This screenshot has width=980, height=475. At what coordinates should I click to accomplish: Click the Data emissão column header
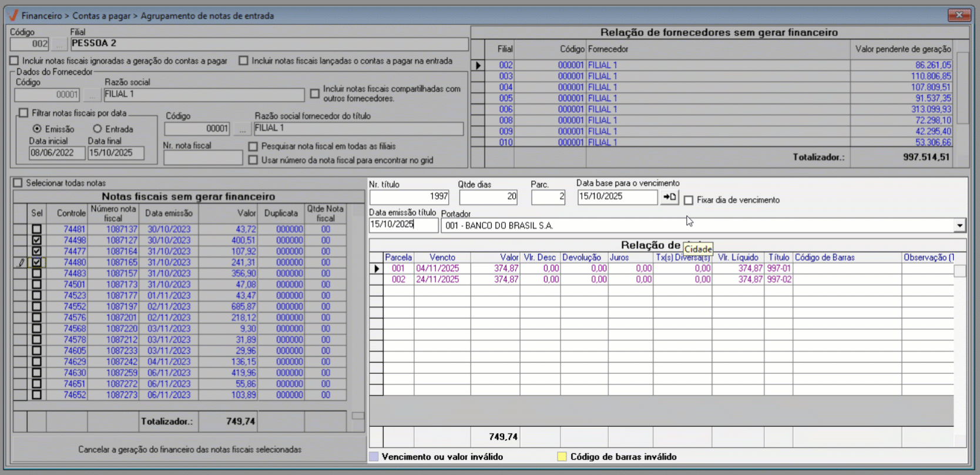point(169,213)
